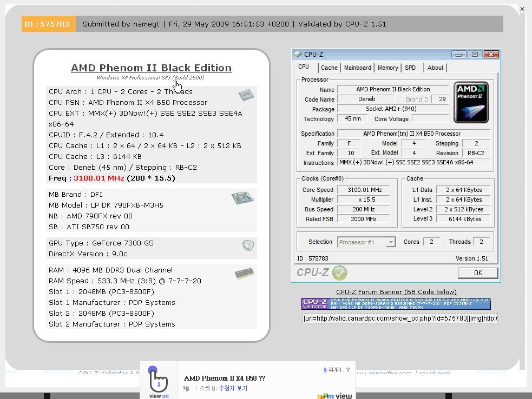Click the daum view logo
The width and height of the screenshot is (532, 399).
(334, 396)
